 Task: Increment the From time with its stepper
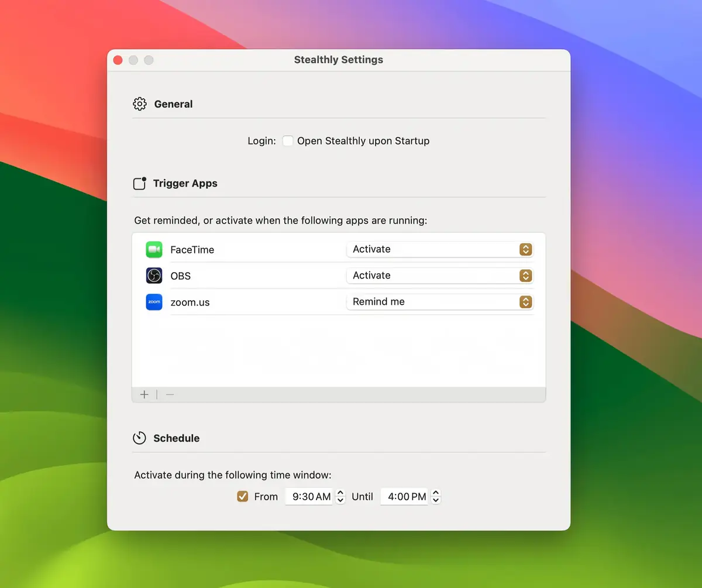[x=340, y=493]
